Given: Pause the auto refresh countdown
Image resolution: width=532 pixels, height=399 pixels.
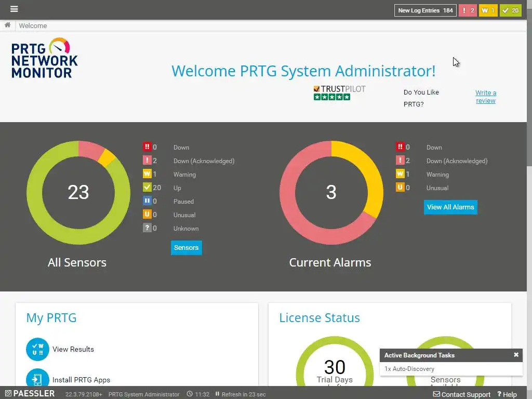Looking at the screenshot, I should (x=217, y=394).
